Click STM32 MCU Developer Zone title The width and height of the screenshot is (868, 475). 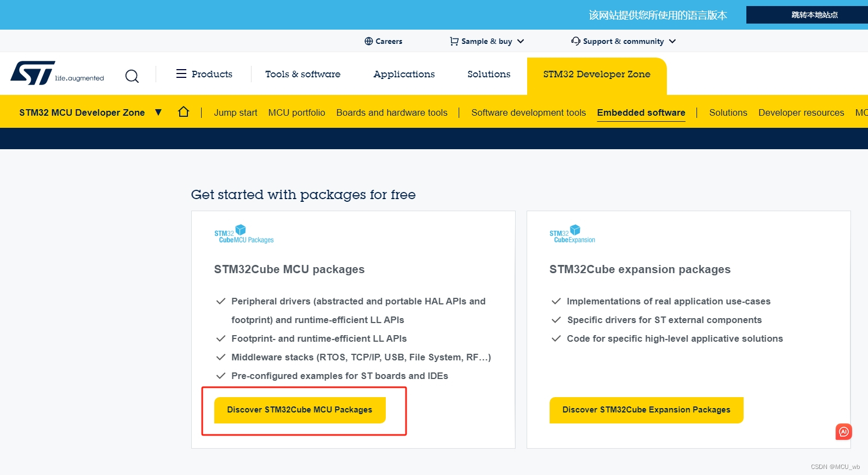[x=82, y=112]
